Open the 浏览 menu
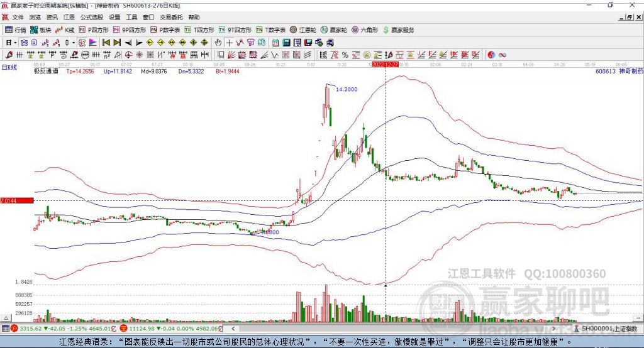Screen dimensions: 644x348 (35, 17)
